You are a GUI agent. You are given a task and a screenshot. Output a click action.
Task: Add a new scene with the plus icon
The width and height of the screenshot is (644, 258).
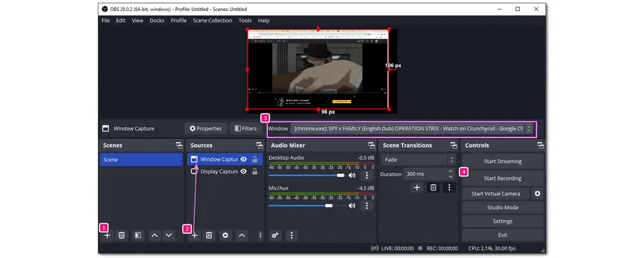[108, 235]
